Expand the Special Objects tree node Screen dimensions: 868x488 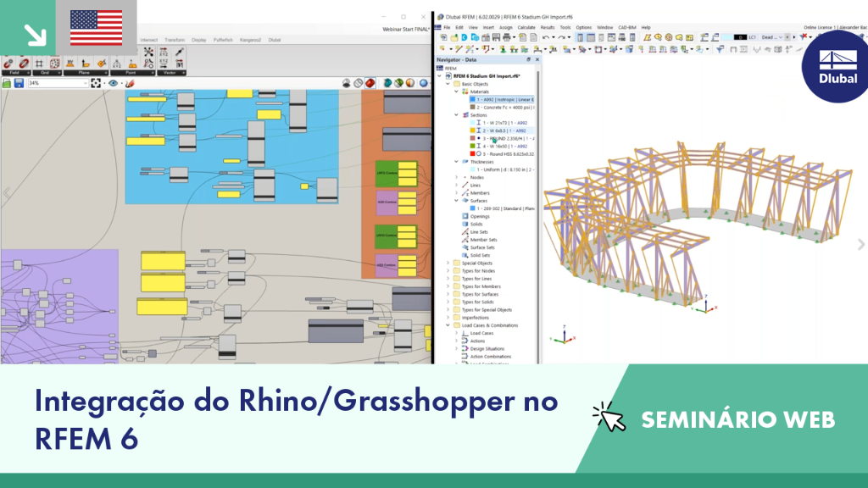click(448, 263)
